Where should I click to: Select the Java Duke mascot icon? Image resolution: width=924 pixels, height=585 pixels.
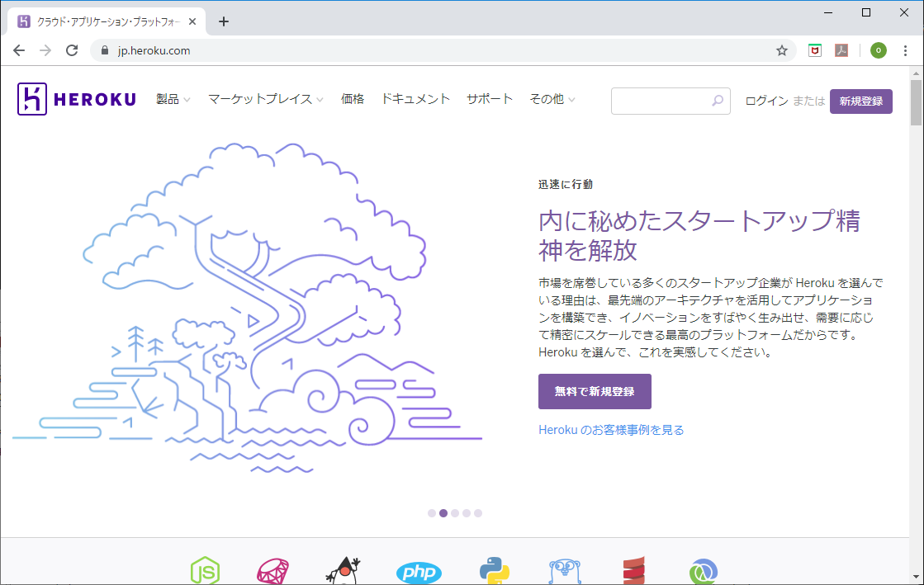(343, 571)
